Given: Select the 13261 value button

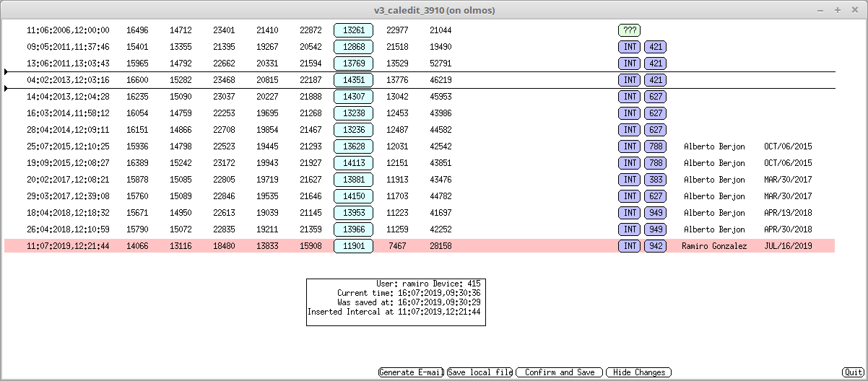Looking at the screenshot, I should [354, 30].
